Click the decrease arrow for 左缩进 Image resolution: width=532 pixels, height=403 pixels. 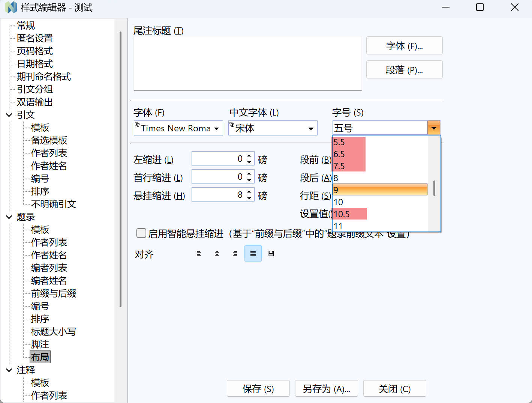pos(249,162)
